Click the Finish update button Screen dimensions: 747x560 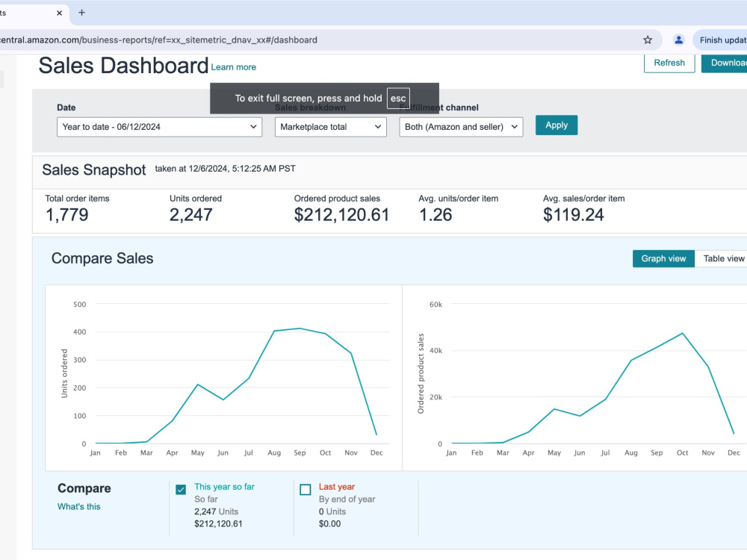720,40
